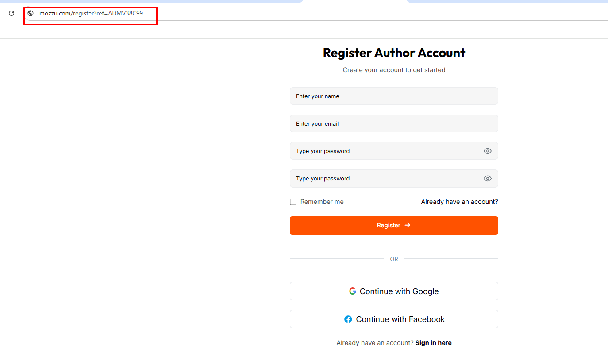Select the Google logo icon
608x364 pixels.
pos(352,291)
